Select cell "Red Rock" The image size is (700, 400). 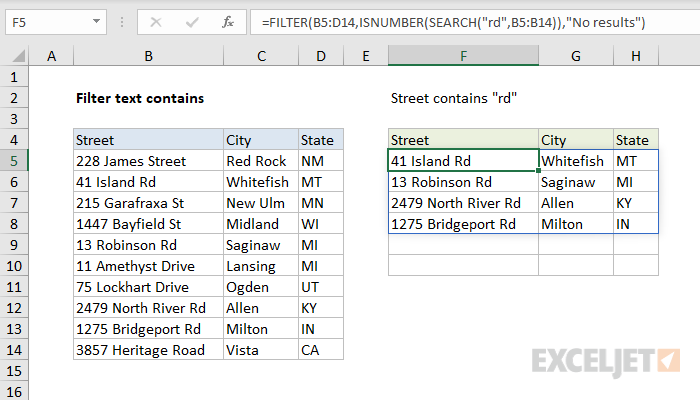point(261,161)
